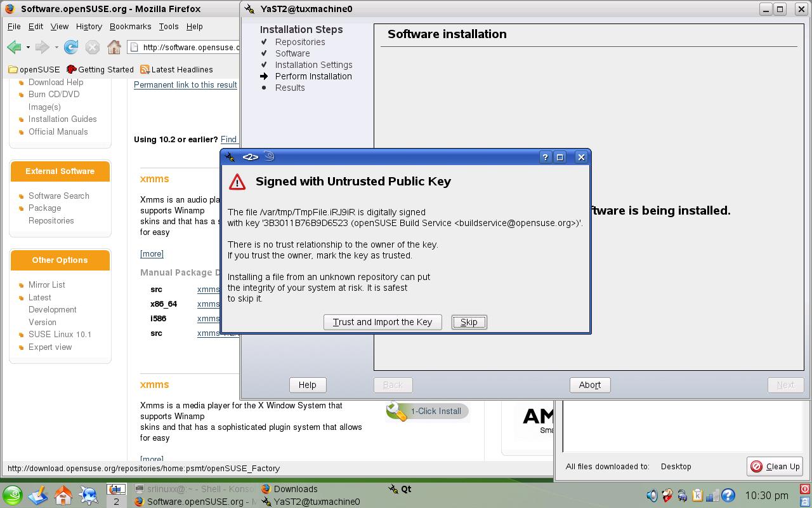
Task: Open the SUSE Linux 10.1 link
Action: point(60,334)
